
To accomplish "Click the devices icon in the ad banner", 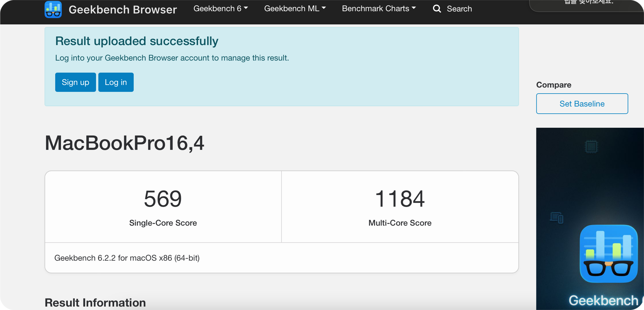I will [557, 218].
